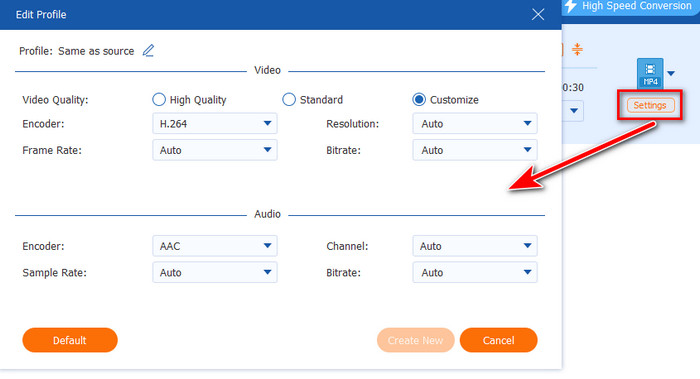Click the 'Edit Profile' dialog title
The height and width of the screenshot is (379, 700).
[41, 15]
